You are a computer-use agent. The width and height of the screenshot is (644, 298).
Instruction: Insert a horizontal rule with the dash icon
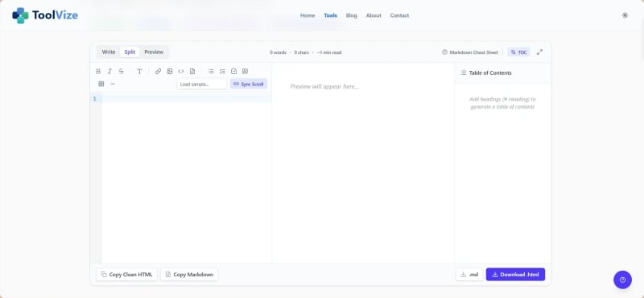coord(113,84)
